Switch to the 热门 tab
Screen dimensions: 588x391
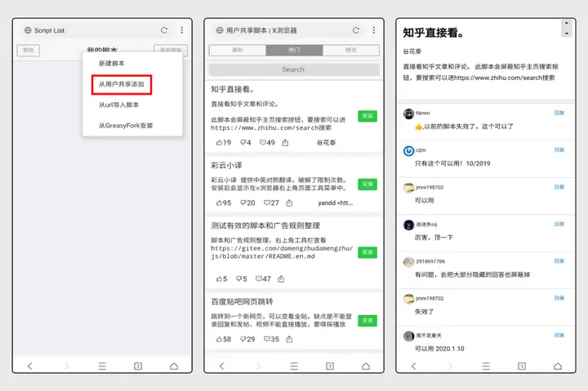(294, 50)
